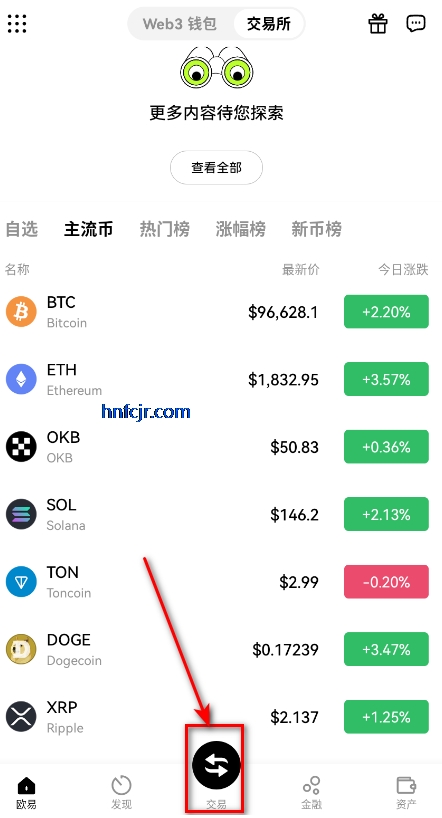The height and width of the screenshot is (818, 442).
Task: Open the chat message bubble icon
Action: (x=416, y=23)
